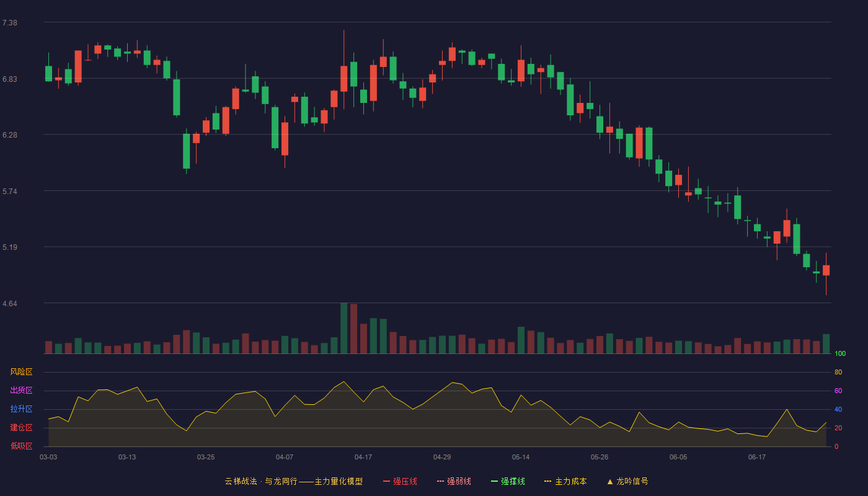
Task: Click the 03-13 date label
Action: pyautogui.click(x=127, y=457)
